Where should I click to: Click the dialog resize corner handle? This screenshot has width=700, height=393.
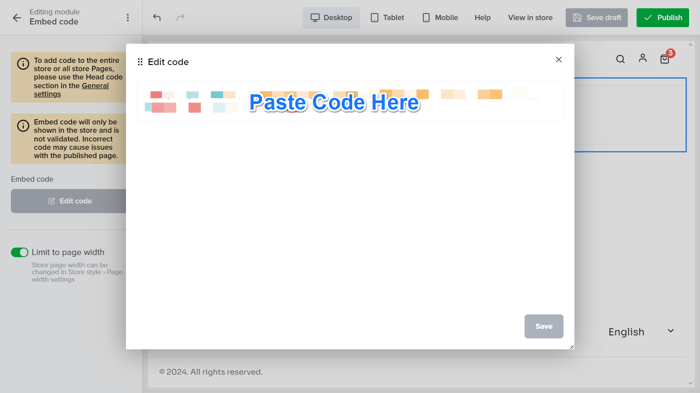pos(571,347)
